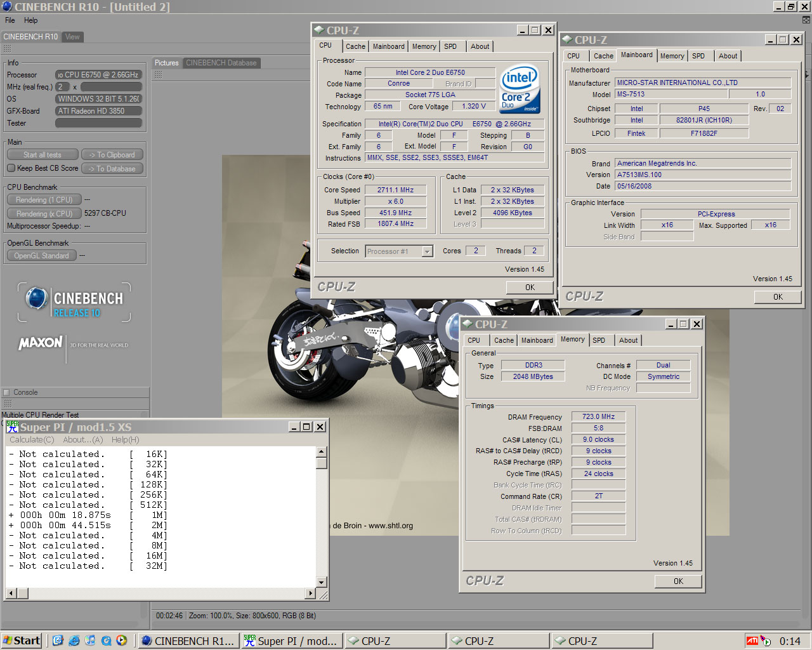Open the About menu in Super PI

tap(83, 440)
